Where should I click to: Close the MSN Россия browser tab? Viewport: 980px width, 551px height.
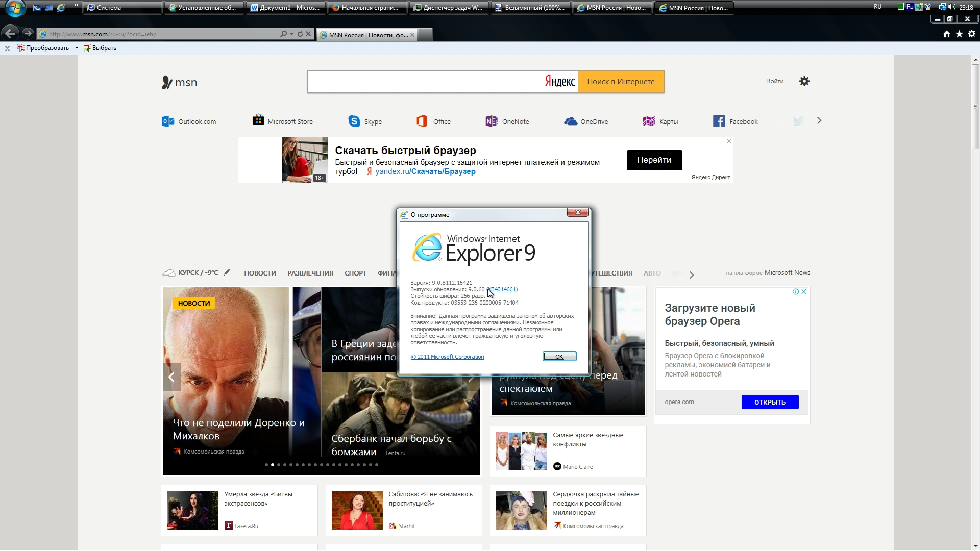click(412, 35)
